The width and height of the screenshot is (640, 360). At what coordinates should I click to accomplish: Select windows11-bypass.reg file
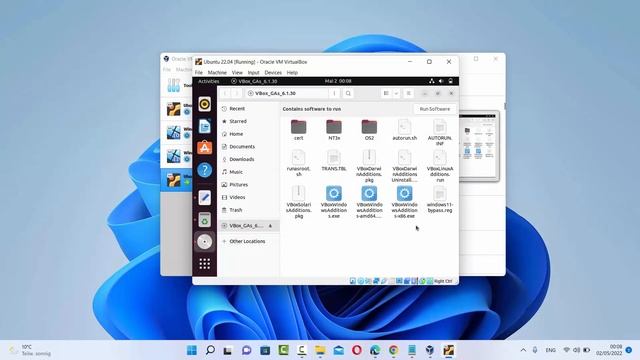tap(440, 200)
